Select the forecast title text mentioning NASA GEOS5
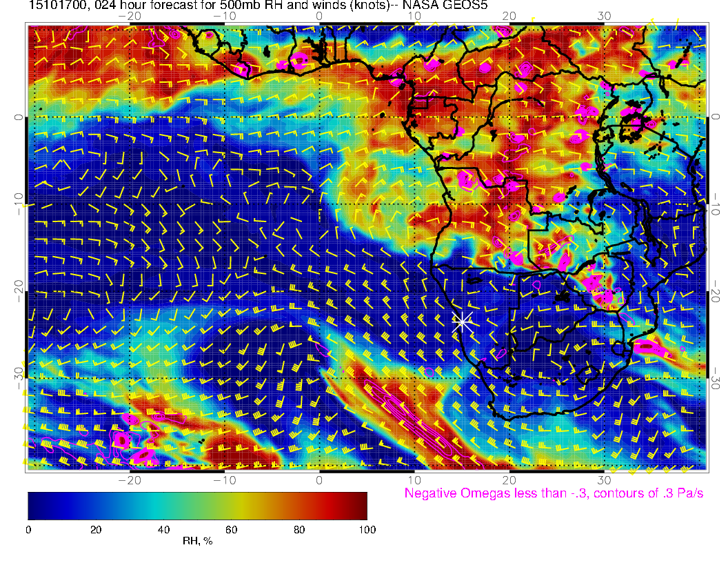The width and height of the screenshot is (728, 563). 258,5
